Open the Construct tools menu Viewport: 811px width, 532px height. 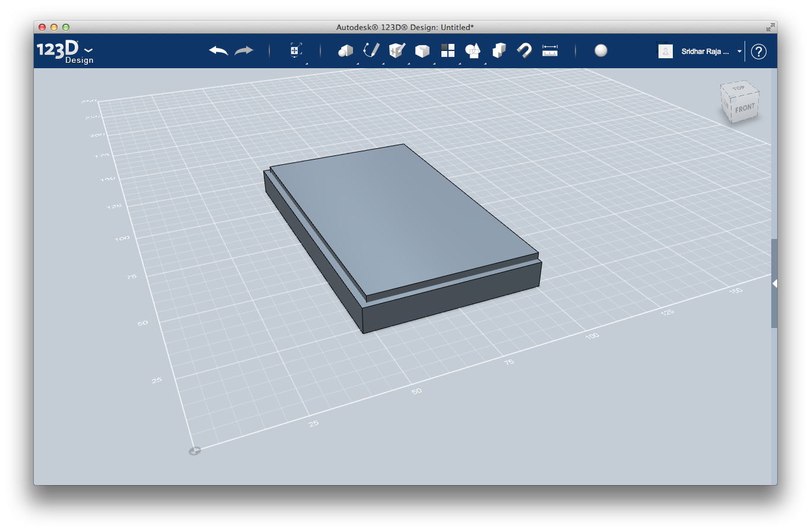396,50
